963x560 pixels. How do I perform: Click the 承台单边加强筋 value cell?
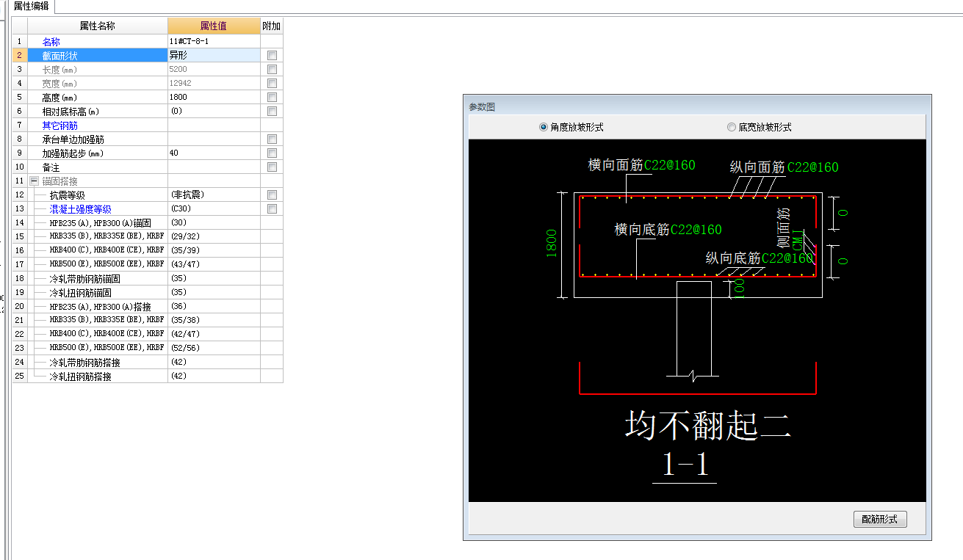214,139
